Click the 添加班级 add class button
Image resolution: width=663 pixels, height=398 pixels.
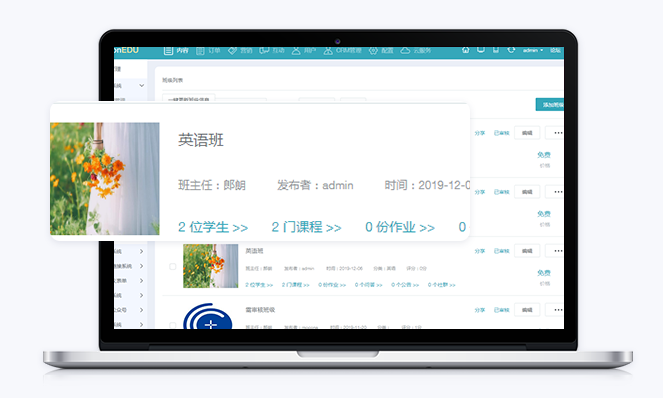coord(550,104)
